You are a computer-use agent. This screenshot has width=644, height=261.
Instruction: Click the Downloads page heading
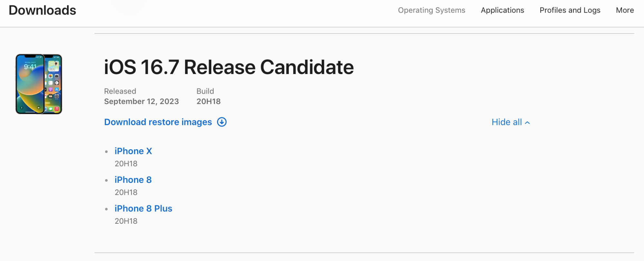[x=42, y=10]
